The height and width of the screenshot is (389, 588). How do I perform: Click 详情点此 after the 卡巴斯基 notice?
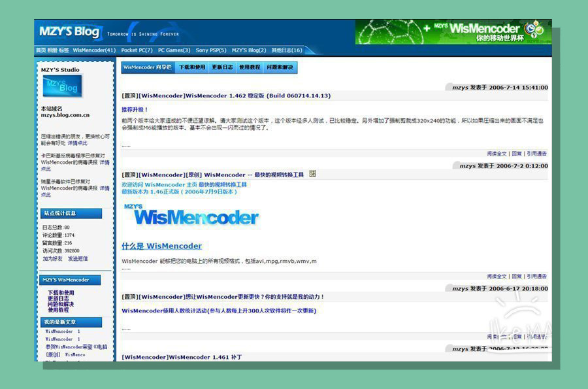pos(105,162)
